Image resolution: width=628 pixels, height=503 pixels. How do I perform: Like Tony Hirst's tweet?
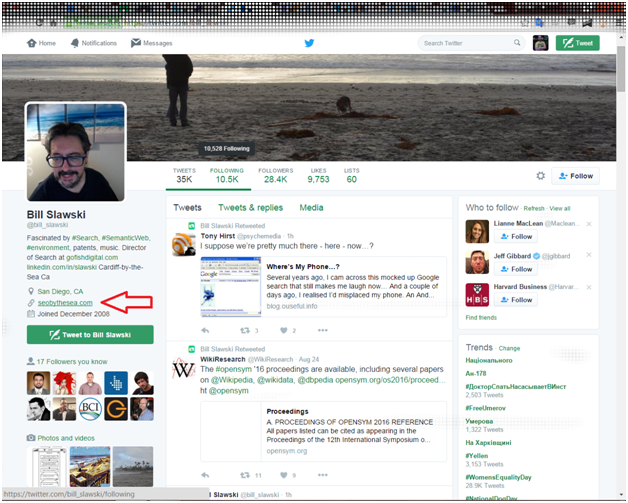pos(284,330)
